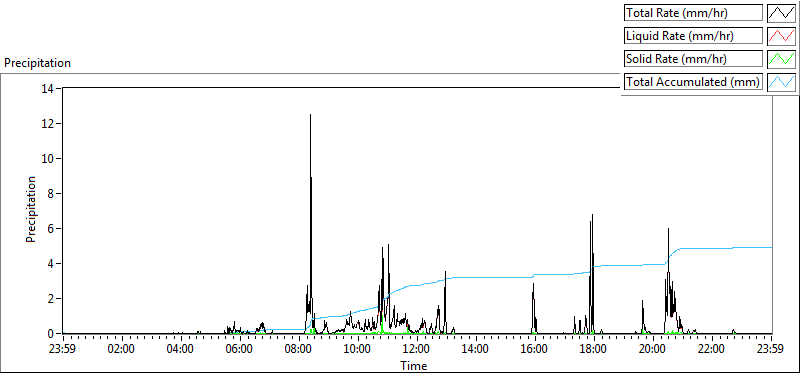This screenshot has width=800, height=373.
Task: Click the blue accumulated line near 22:00
Action: pos(713,248)
